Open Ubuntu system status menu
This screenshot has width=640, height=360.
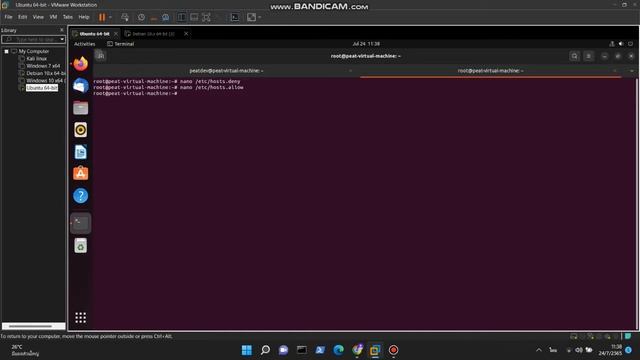[621, 44]
